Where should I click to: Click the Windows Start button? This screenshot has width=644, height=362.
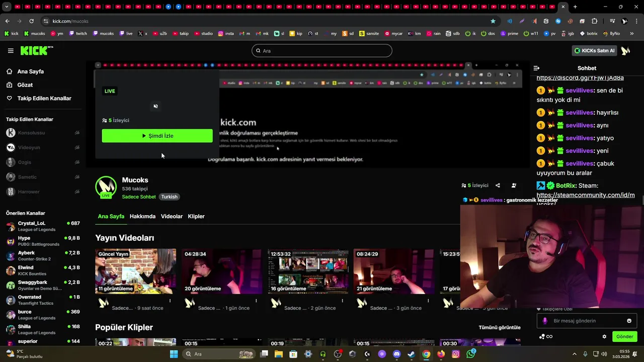point(174,354)
